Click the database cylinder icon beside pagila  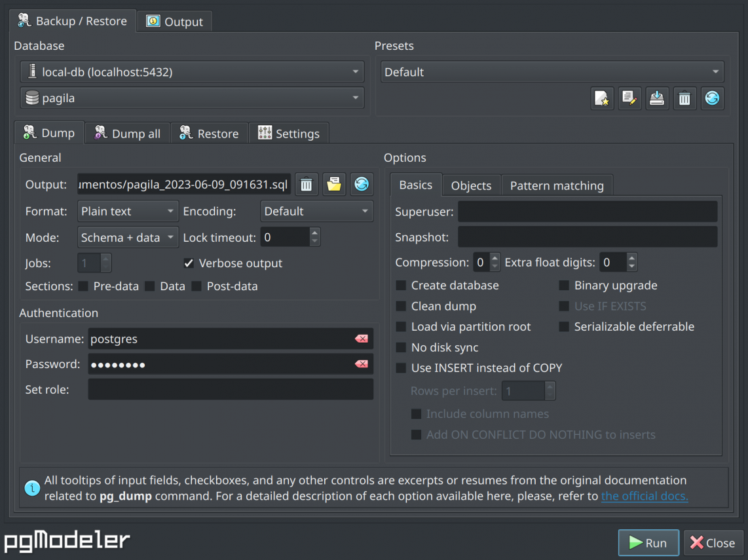tap(32, 98)
